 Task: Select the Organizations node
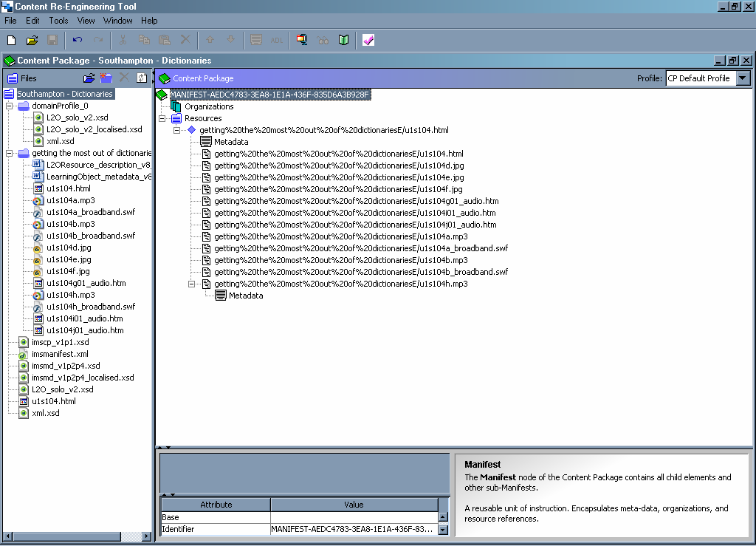point(209,106)
